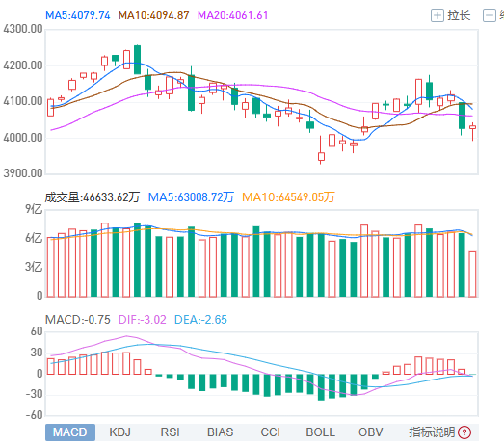Screen dimensions: 504x445
Task: Click the red question mark help icon
Action: [x=464, y=432]
